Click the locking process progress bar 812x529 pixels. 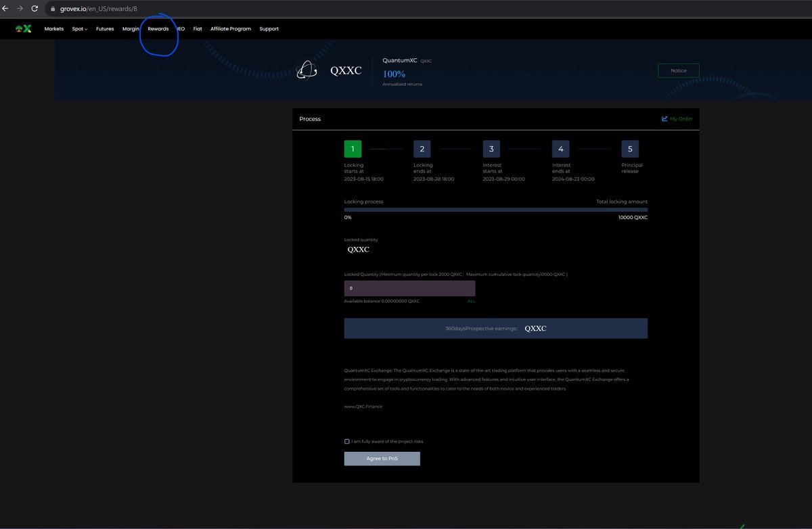tap(496, 210)
